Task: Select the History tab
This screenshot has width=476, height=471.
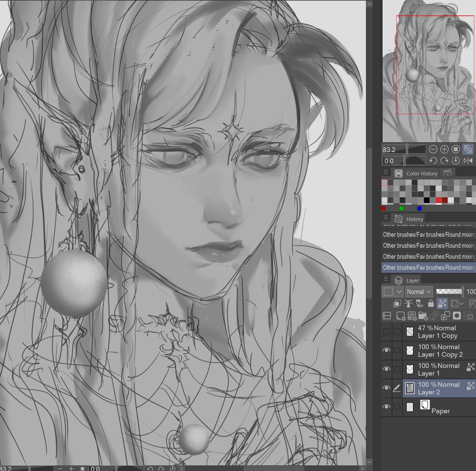Action: (x=409, y=219)
